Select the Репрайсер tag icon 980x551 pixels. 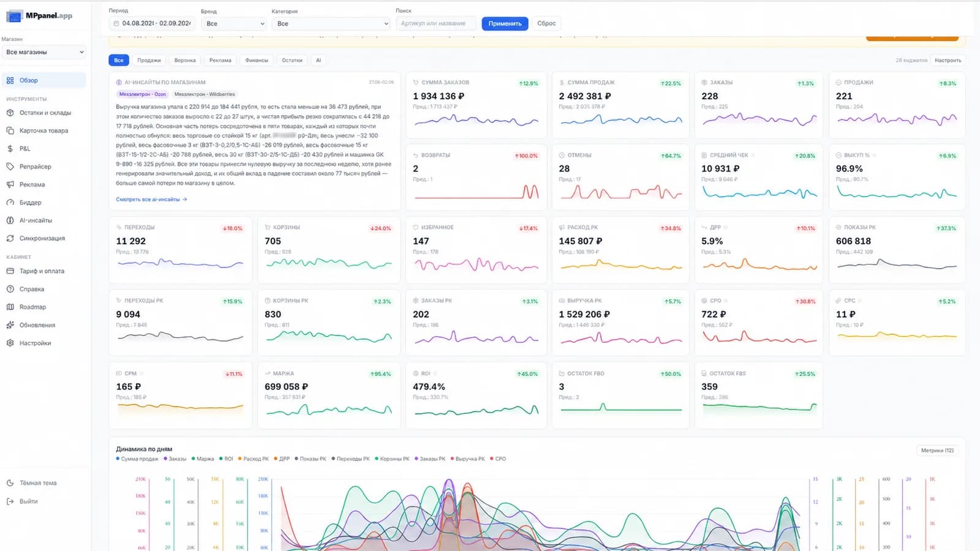point(10,167)
